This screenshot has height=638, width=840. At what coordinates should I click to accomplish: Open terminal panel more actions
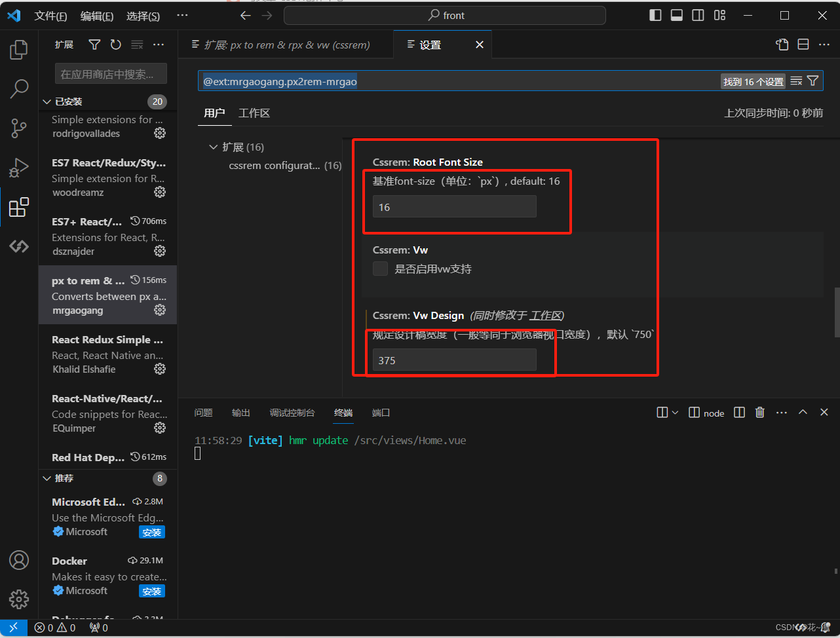(782, 413)
